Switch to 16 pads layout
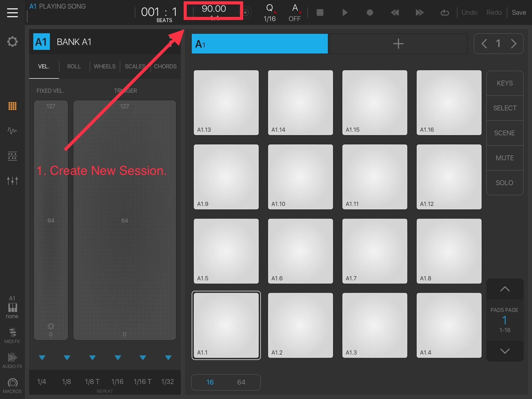 [210, 382]
